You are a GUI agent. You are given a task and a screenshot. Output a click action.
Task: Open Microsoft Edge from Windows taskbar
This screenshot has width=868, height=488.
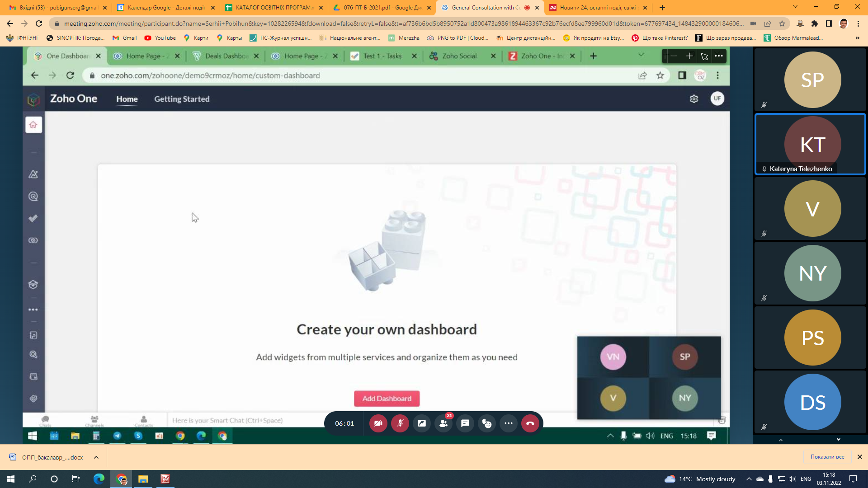pos(99,479)
